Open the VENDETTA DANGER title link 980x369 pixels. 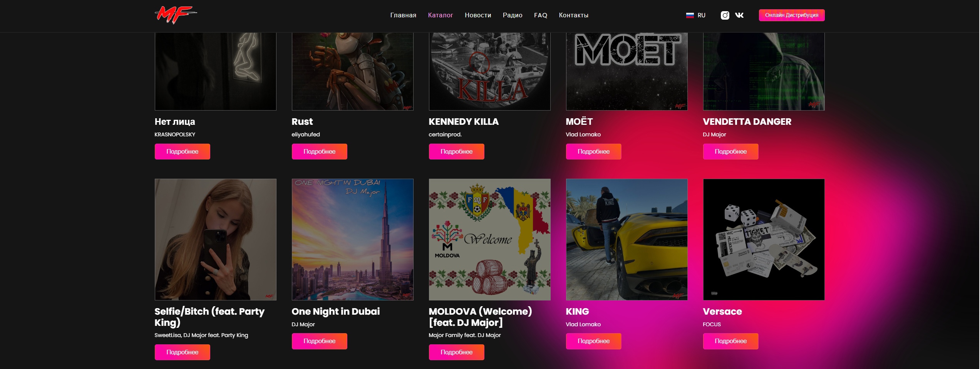[747, 122]
